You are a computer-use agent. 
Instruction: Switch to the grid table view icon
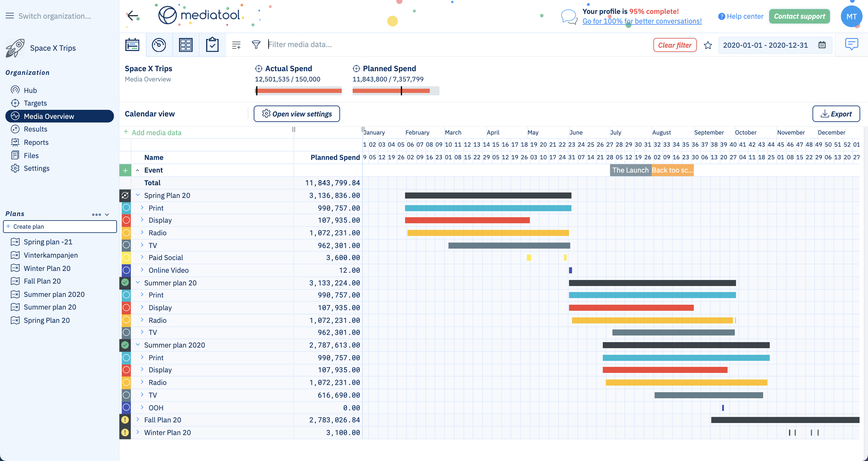point(185,45)
